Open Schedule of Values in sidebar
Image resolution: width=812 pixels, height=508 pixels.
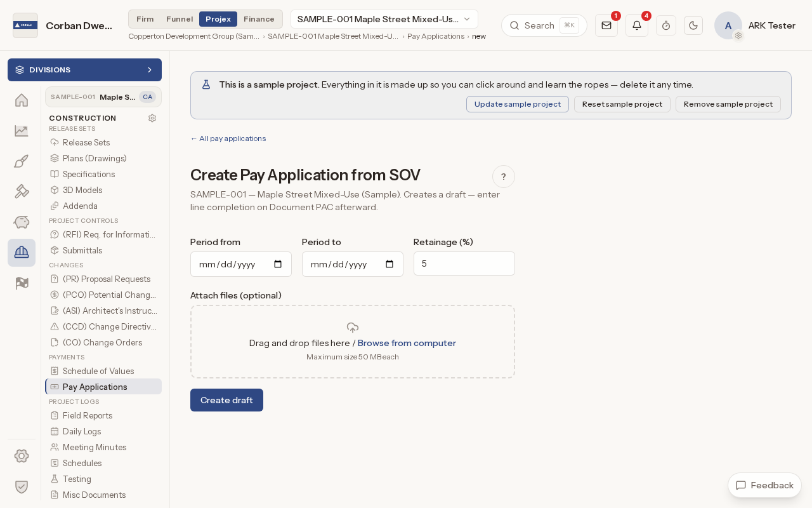tap(103, 371)
